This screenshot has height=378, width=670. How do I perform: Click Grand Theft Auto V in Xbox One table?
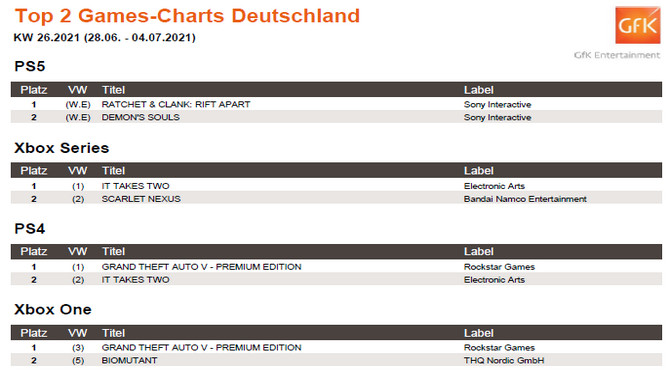coord(201,347)
